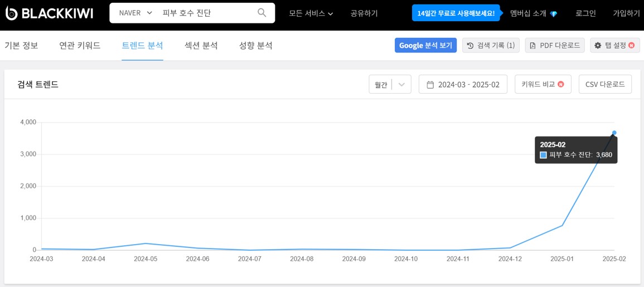Click the 2025-02 data point on chart
644x287 pixels.
pos(614,133)
